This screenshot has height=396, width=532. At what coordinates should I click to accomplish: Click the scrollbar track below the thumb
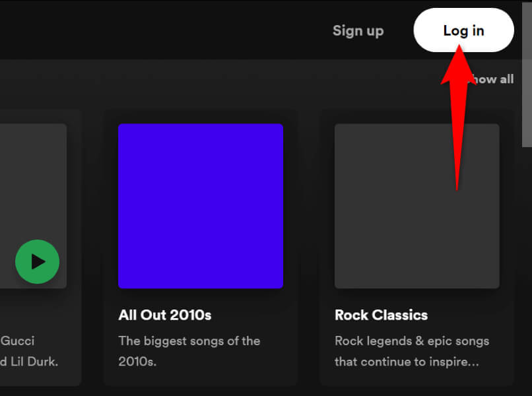526,264
